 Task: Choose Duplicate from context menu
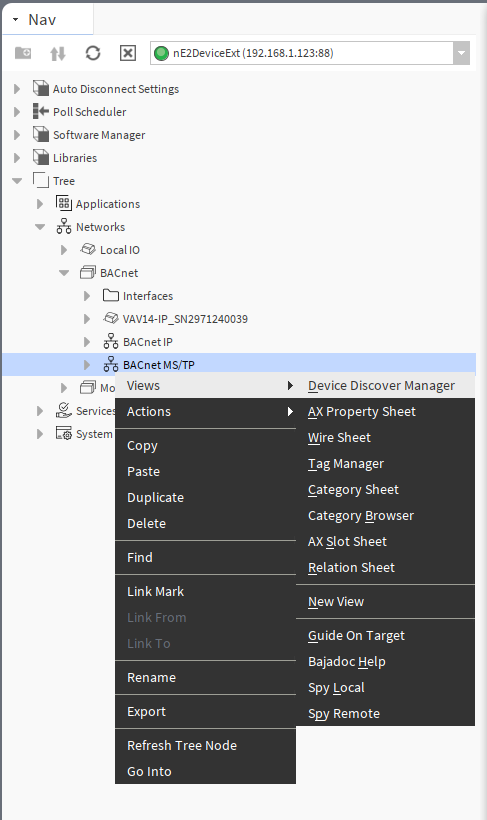click(206, 497)
